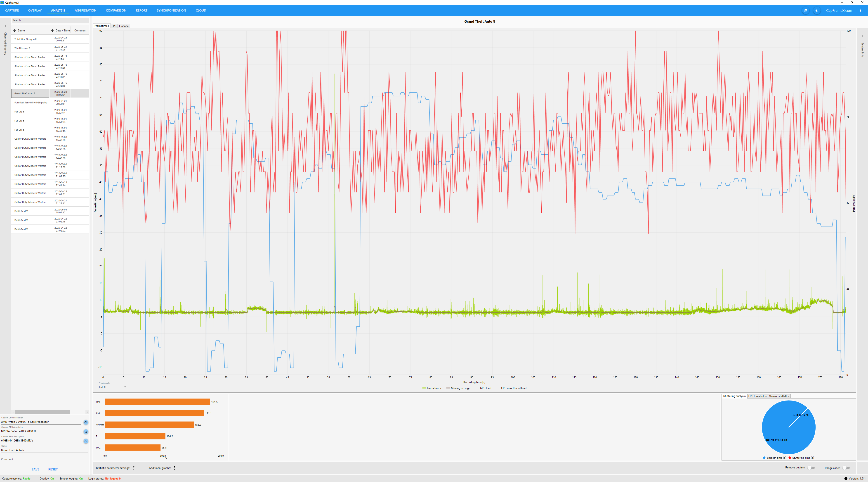Viewport: 868px width, 482px height.
Task: Open Statistic parameter settings three-dot menu
Action: point(134,468)
